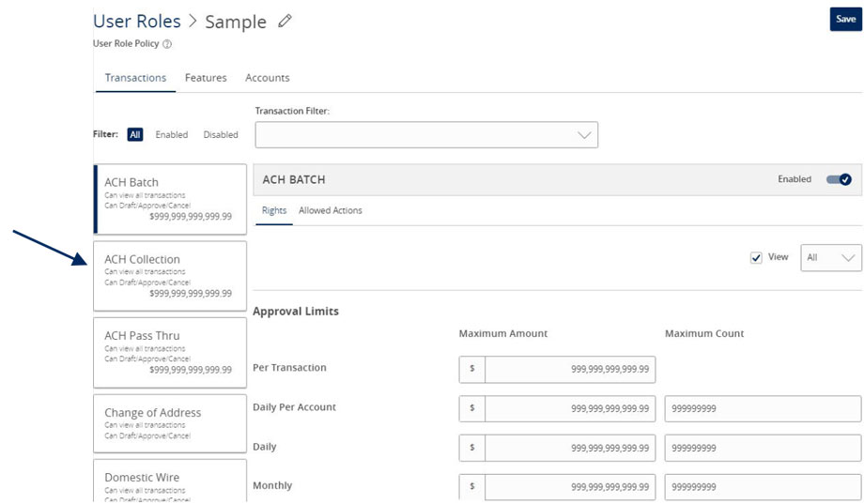Open the Allowed Actions tab

(331, 210)
